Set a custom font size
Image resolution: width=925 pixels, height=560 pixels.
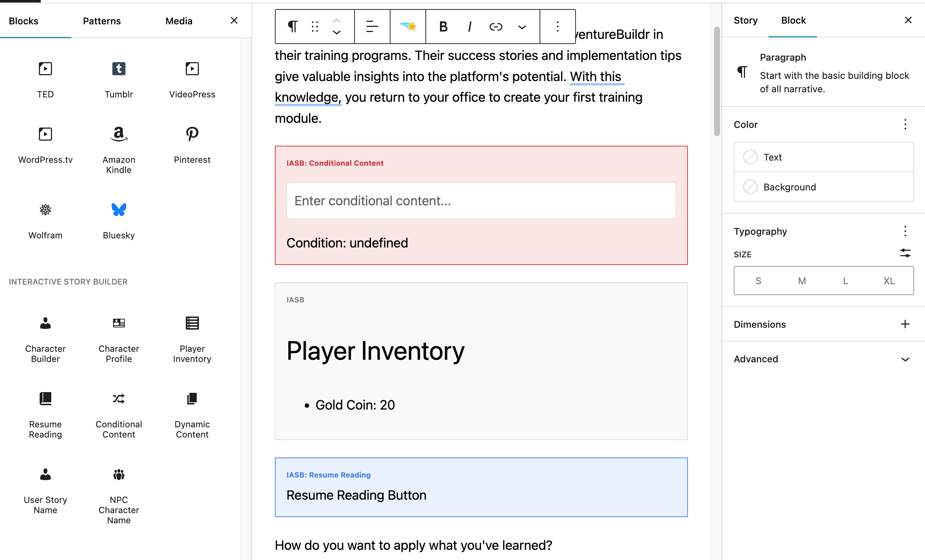click(905, 253)
